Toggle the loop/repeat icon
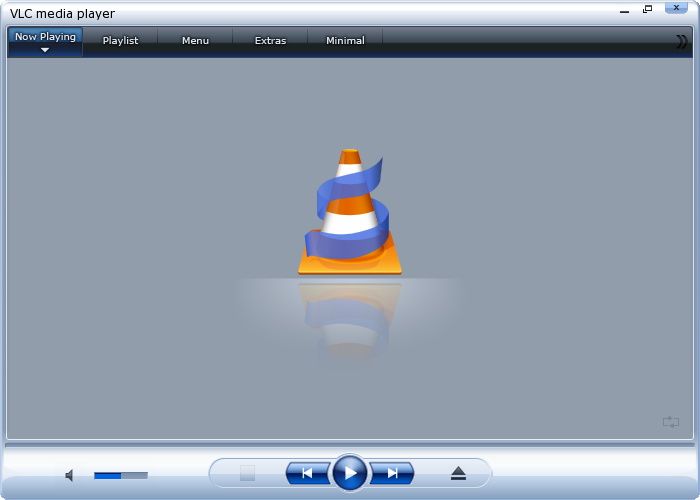The height and width of the screenshot is (500, 700). pos(671,422)
